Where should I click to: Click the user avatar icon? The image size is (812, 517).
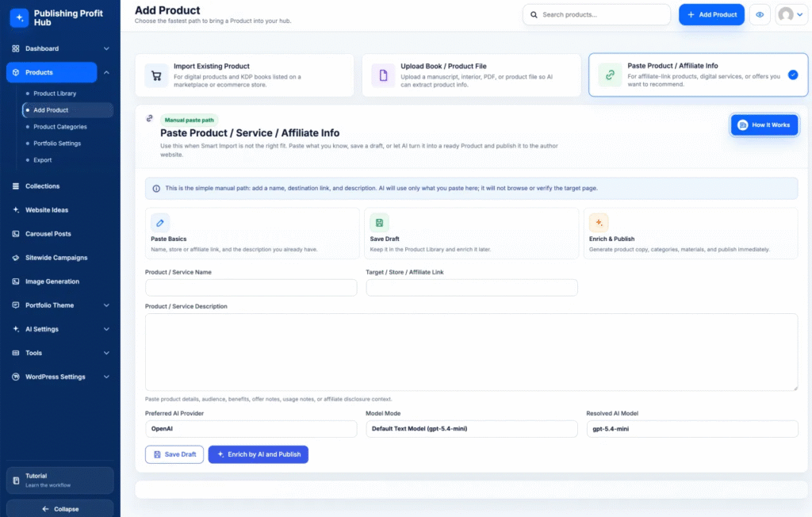click(786, 14)
